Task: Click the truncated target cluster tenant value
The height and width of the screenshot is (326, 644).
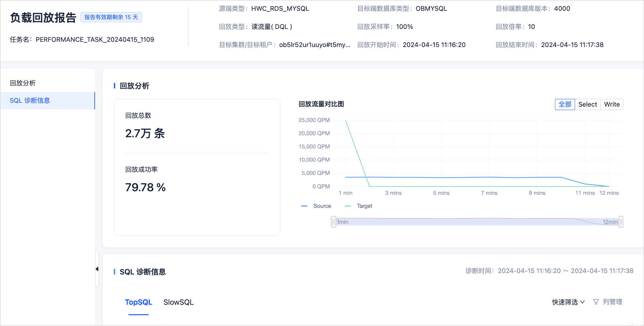Action: point(315,45)
